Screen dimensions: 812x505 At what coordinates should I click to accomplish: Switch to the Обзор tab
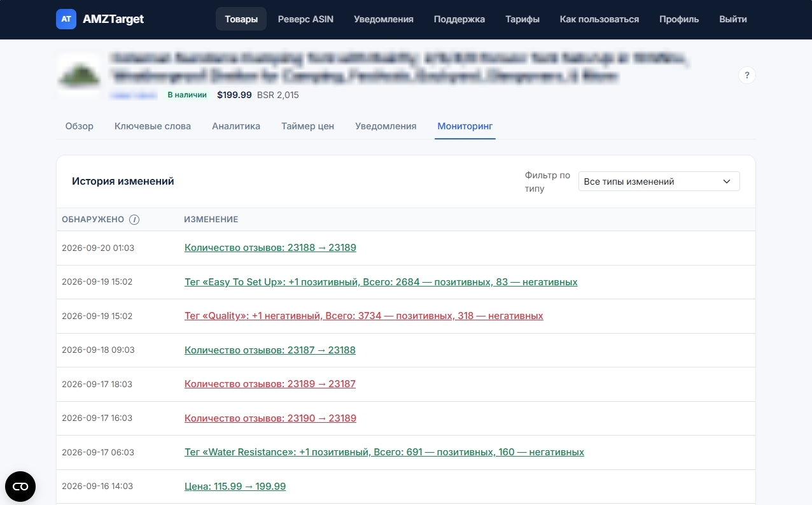80,126
